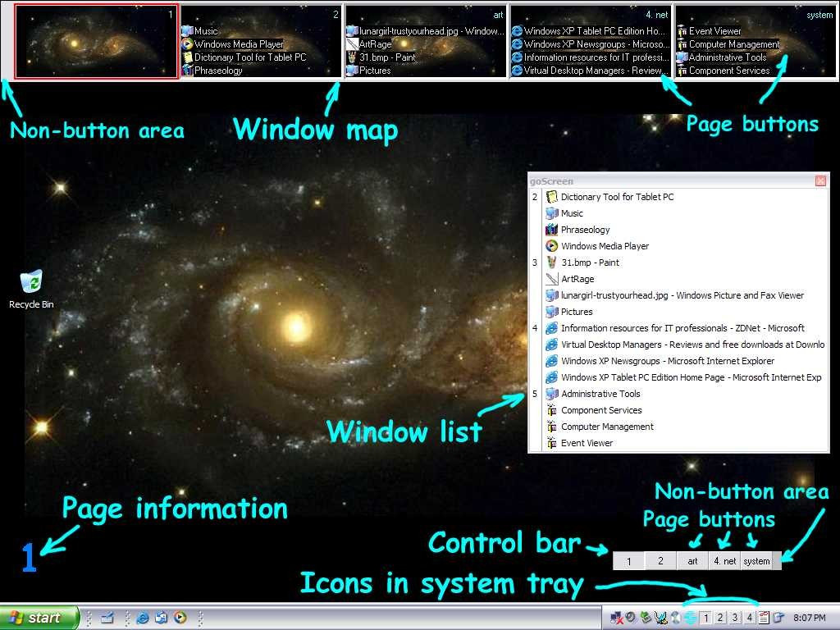Choose Computer Management in goScreen window list

click(686, 427)
